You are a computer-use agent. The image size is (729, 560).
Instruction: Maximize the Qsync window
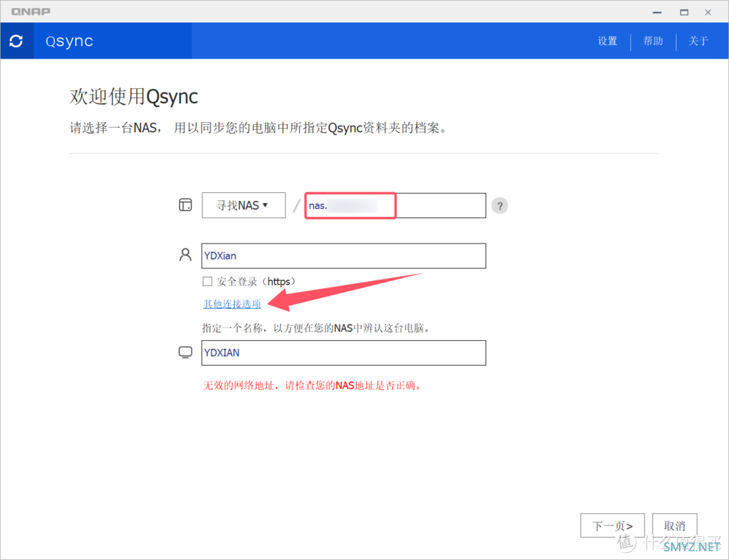684,13
